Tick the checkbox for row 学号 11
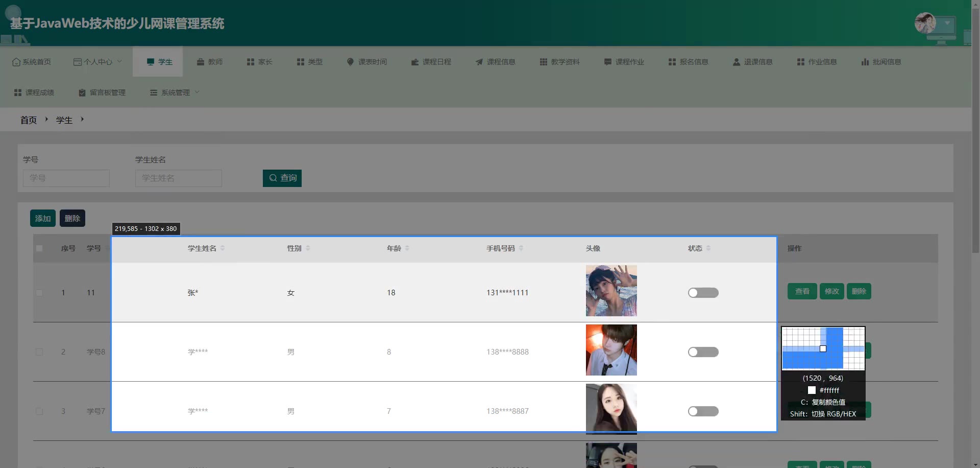Screen dimensions: 980x468 pos(39,293)
